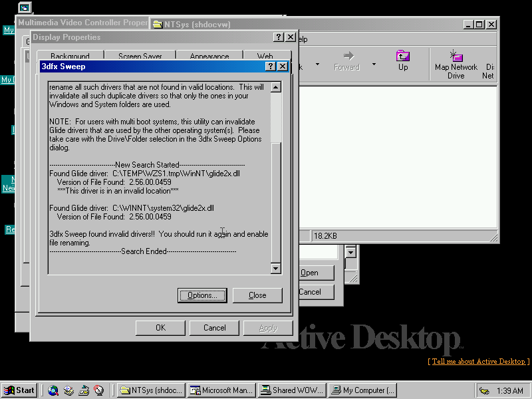
Task: Expand the combo box behind the Open button
Action: pyautogui.click(x=351, y=252)
